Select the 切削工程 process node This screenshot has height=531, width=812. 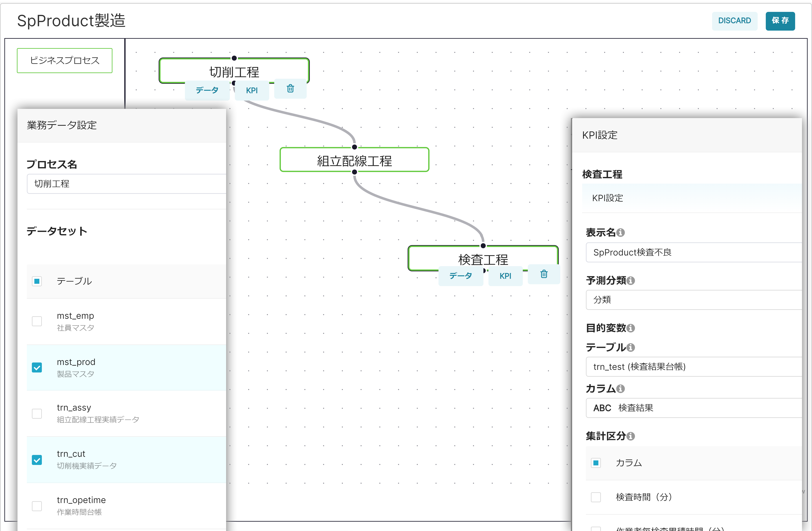[x=234, y=71]
